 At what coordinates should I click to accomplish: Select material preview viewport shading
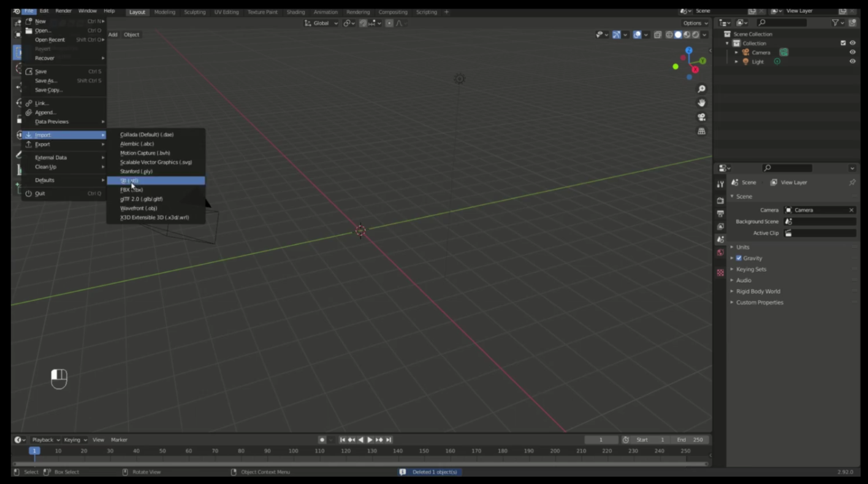point(687,35)
